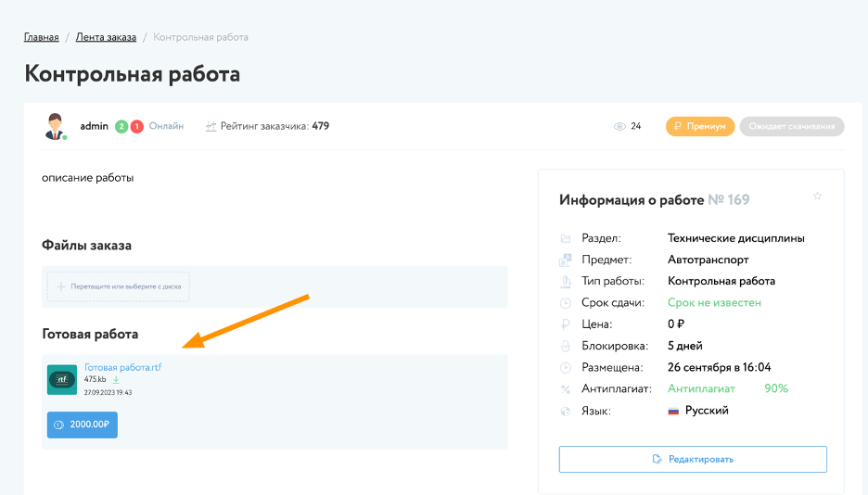
Task: Click the folder icon beside Раздел
Action: (566, 238)
